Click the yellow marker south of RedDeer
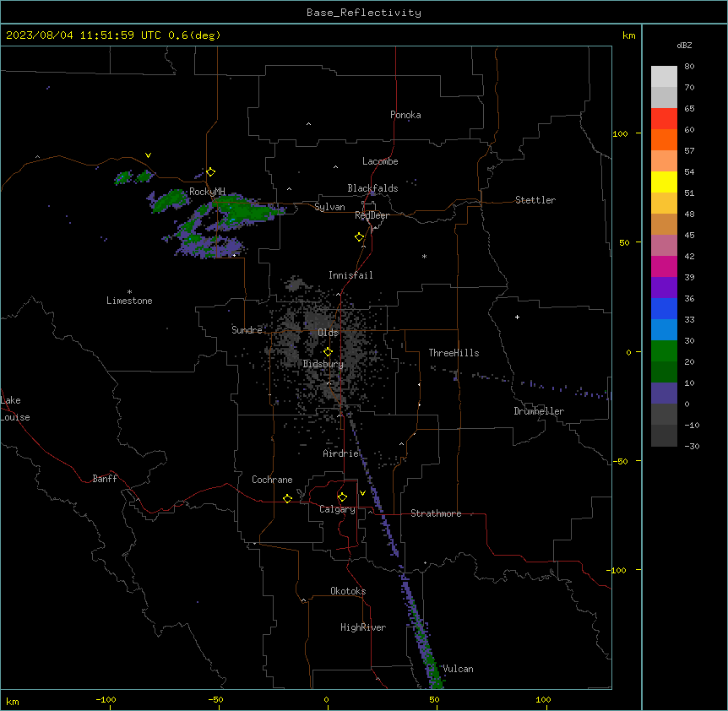The width and height of the screenshot is (728, 711). click(x=360, y=237)
